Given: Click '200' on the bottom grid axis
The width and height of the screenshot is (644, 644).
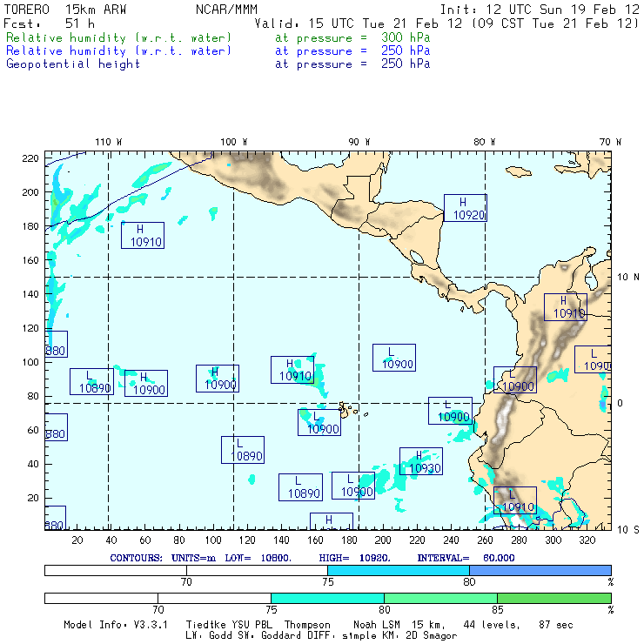Looking at the screenshot, I should [x=383, y=540].
